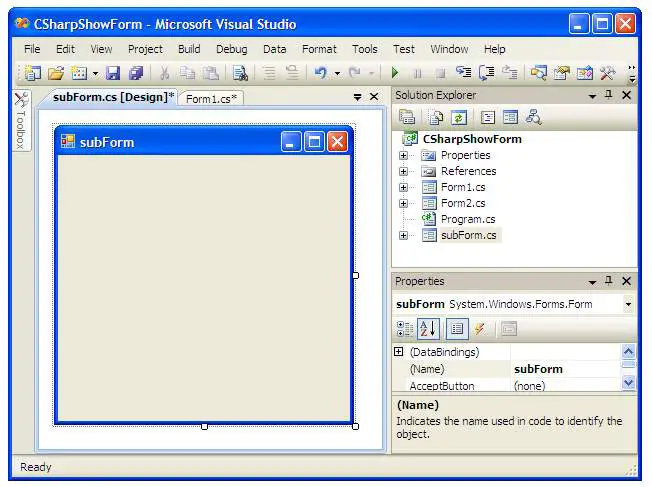Click View Class Diagram icon in Solution Explorer

533,118
